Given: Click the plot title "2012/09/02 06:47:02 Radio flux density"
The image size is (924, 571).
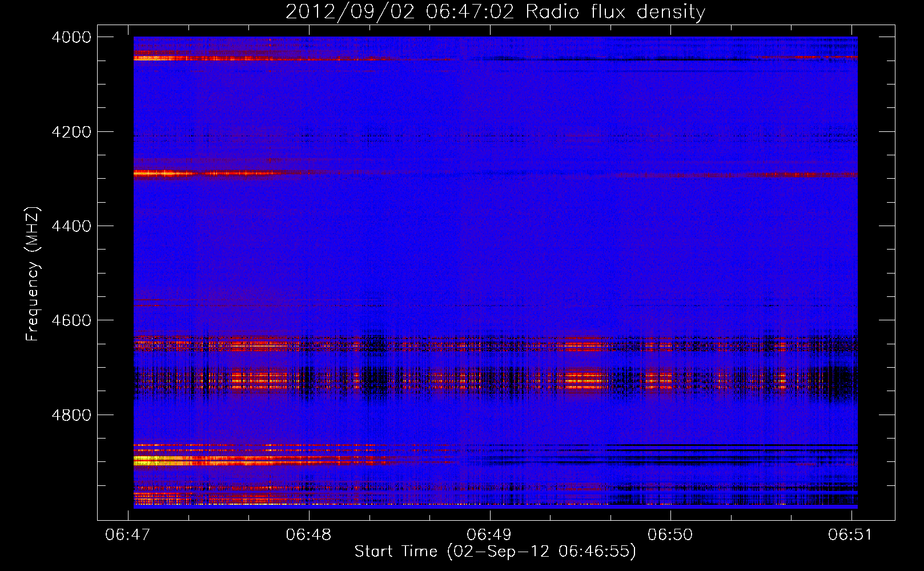Looking at the screenshot, I should [495, 12].
